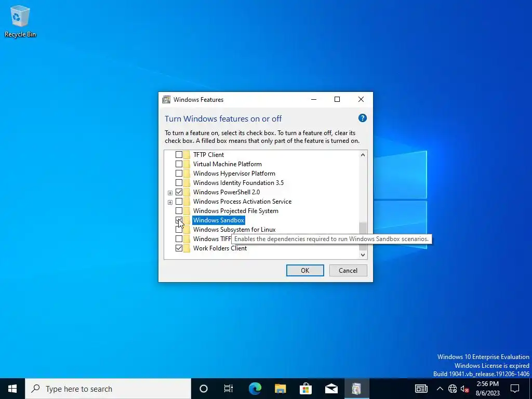Select Windows Process Activation Service label
The image size is (532, 399).
click(x=242, y=202)
